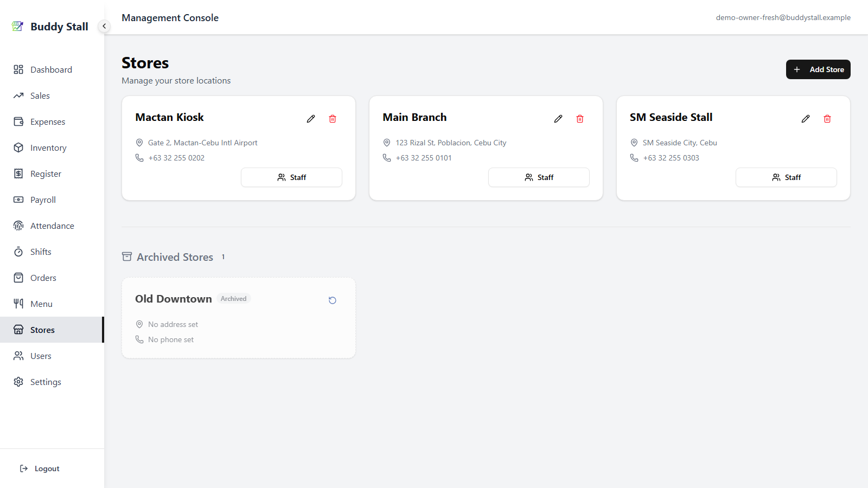Navigate to Inventory
This screenshot has height=488, width=868.
point(52,147)
